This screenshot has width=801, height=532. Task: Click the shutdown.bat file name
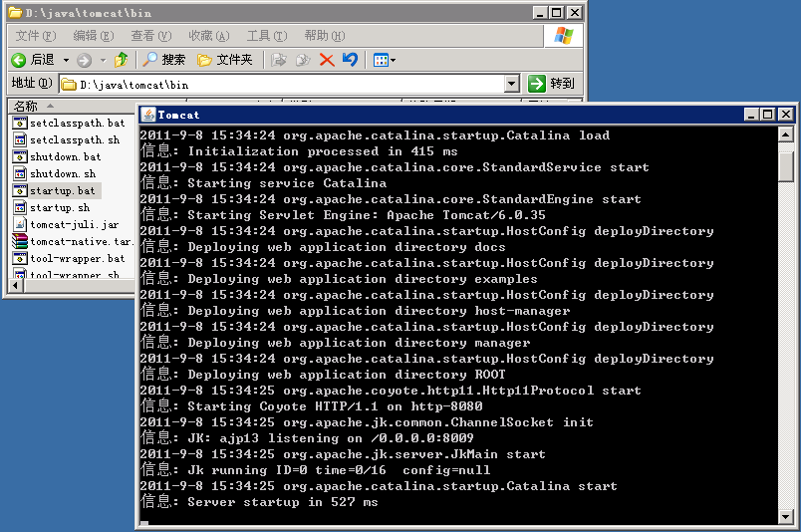(66, 156)
